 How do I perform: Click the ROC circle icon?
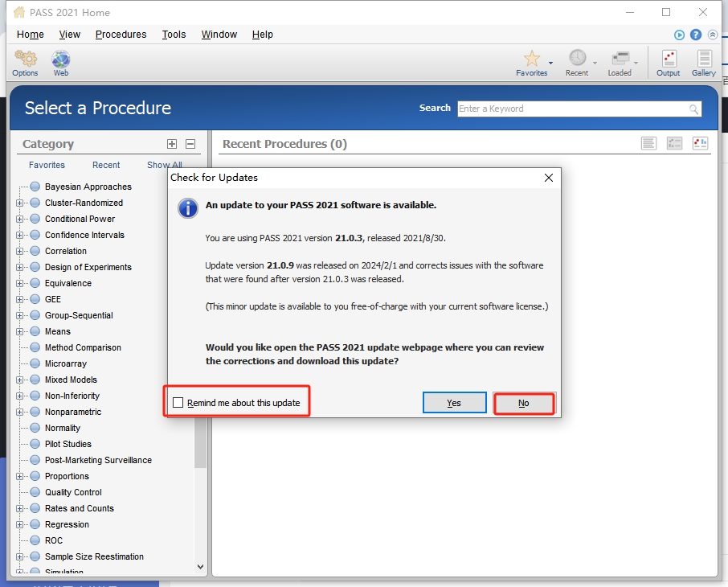35,540
